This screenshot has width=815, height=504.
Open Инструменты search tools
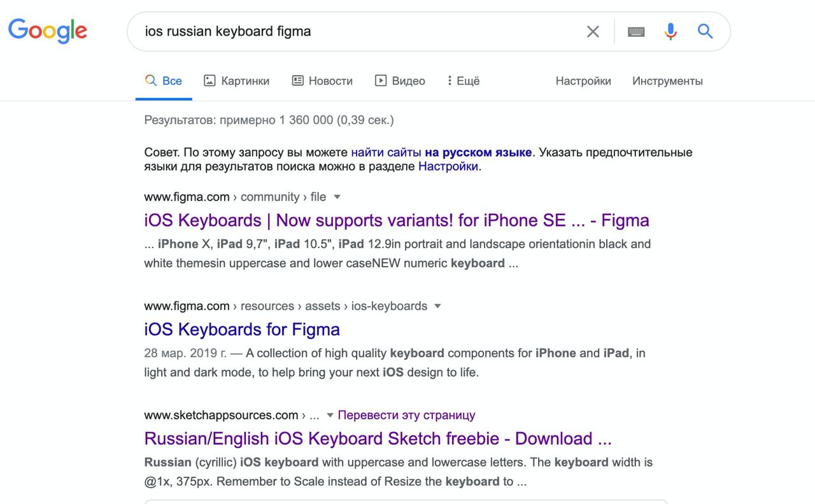pos(667,81)
